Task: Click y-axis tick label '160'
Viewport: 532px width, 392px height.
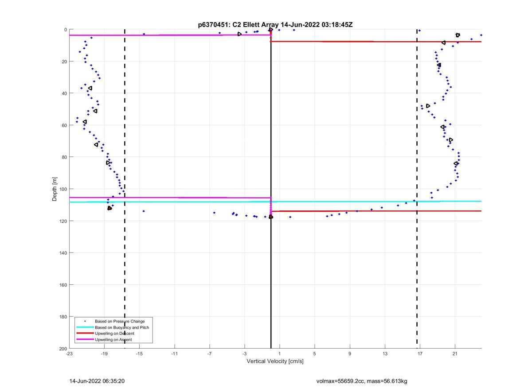Action: coord(63,285)
